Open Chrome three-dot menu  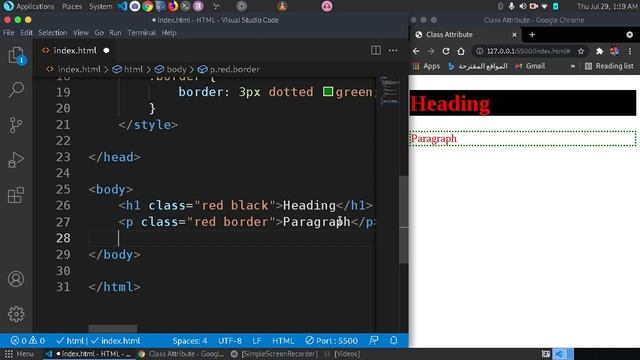click(x=630, y=51)
